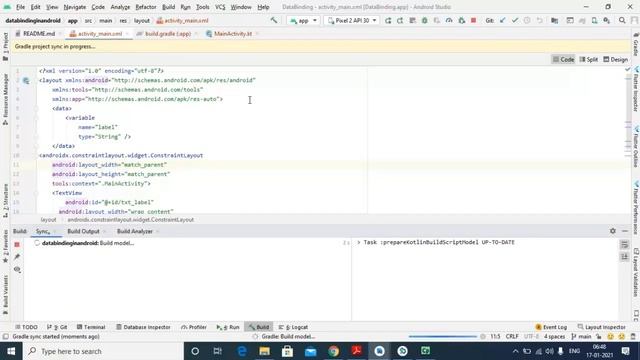The height and width of the screenshot is (360, 640).
Task: Stop the running app with red square
Action: [x=473, y=20]
